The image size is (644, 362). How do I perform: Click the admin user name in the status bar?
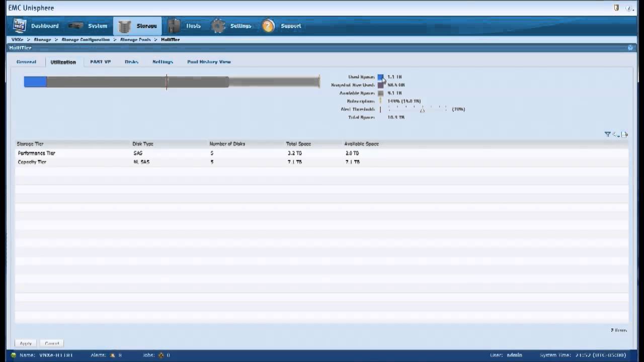[514, 355]
